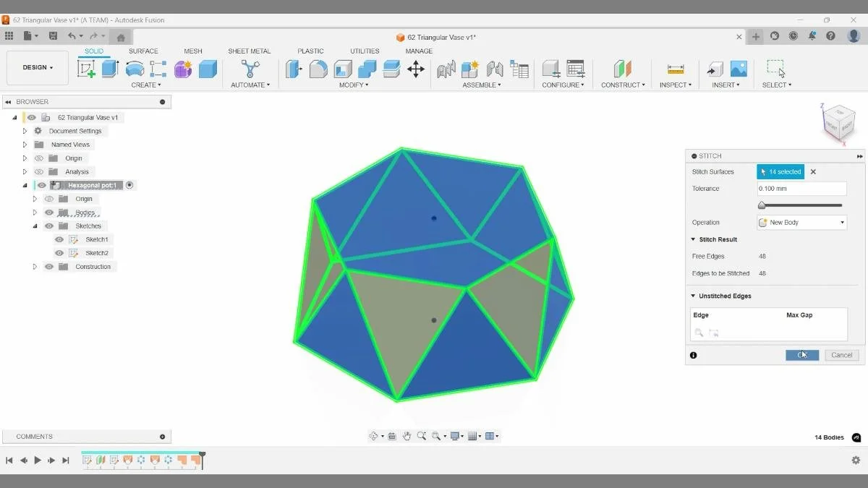Open the Operation New Body dropdown
Viewport: 868px width, 488px height.
point(801,223)
